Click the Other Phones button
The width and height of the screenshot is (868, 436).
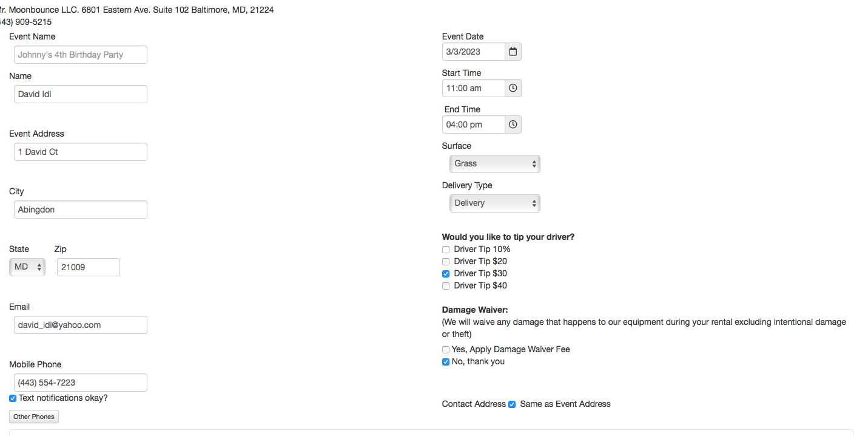point(34,417)
